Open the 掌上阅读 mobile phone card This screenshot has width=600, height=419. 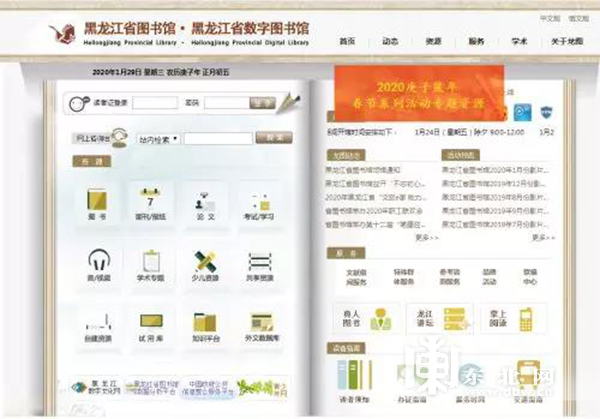[514, 319]
